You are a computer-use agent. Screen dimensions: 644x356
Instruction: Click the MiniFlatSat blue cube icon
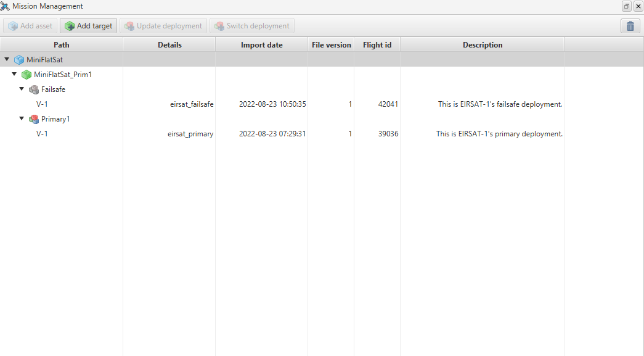coord(19,60)
